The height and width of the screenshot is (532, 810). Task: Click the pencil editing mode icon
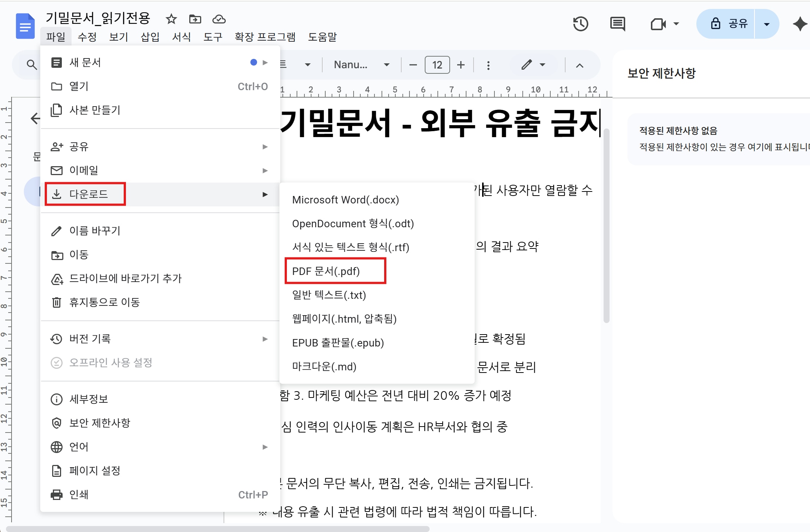coord(526,65)
